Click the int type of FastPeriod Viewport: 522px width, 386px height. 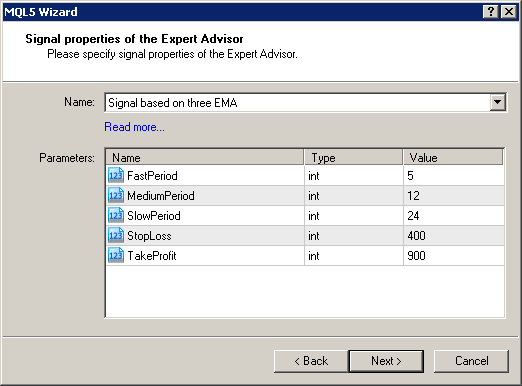[314, 176]
